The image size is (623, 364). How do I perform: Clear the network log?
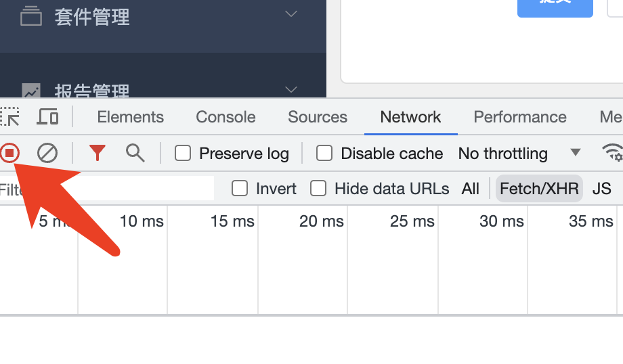(x=47, y=153)
